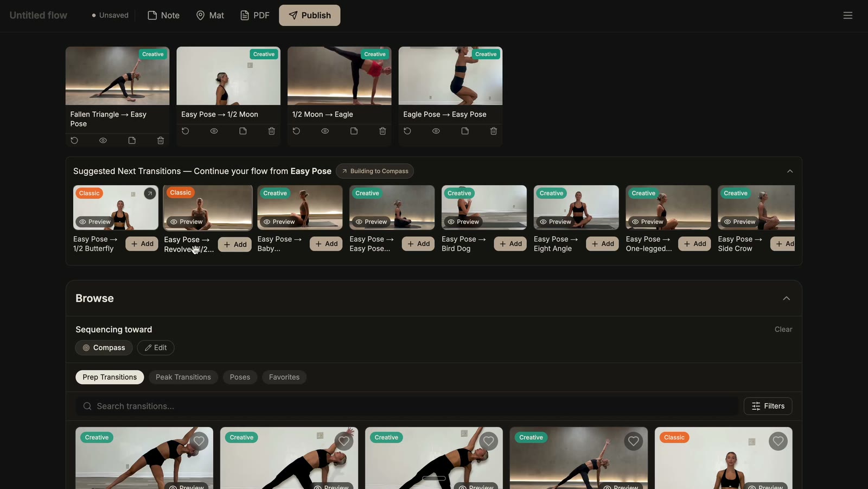Favorite the fourth browse transition card
This screenshot has width=868, height=489.
(634, 441)
